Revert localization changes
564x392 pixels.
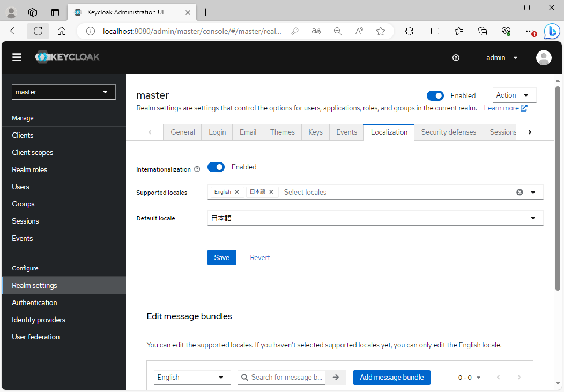coord(260,257)
